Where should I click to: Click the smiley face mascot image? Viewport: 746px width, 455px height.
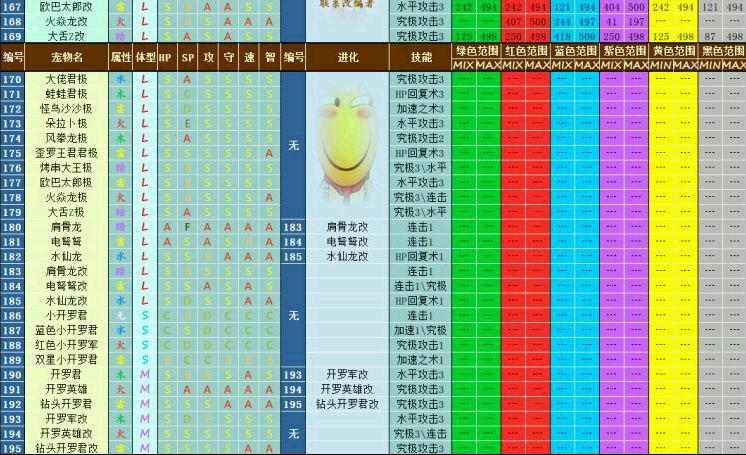pos(347,143)
